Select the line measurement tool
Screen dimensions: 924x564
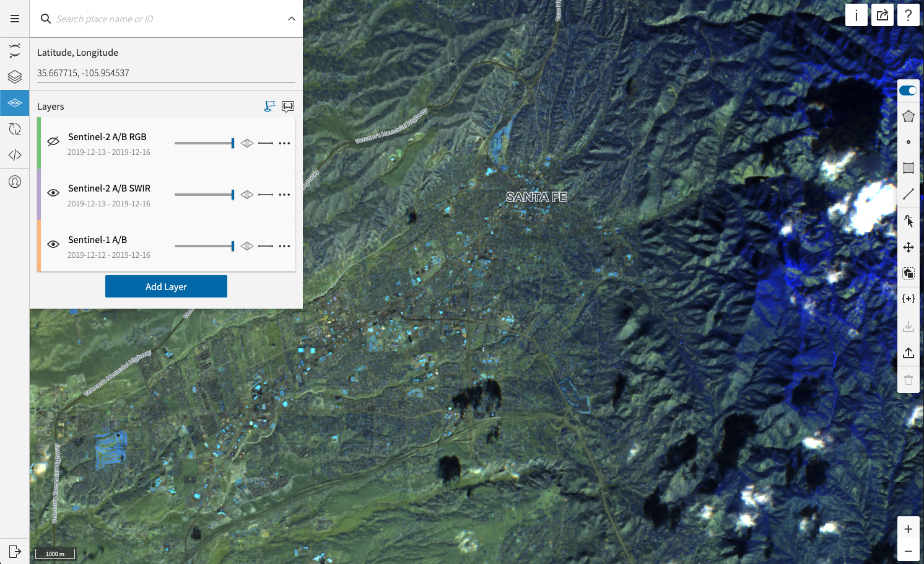(x=909, y=195)
